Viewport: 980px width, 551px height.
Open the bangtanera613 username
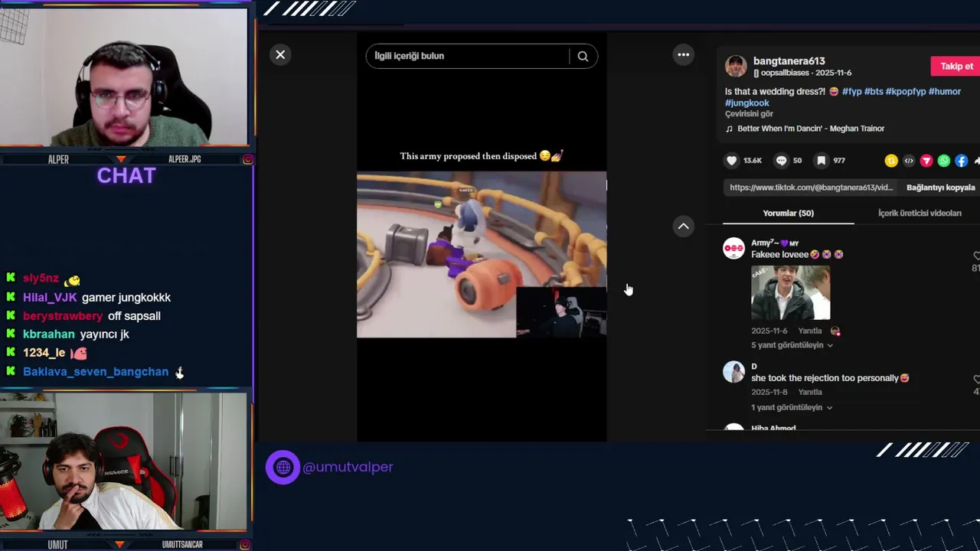(789, 61)
